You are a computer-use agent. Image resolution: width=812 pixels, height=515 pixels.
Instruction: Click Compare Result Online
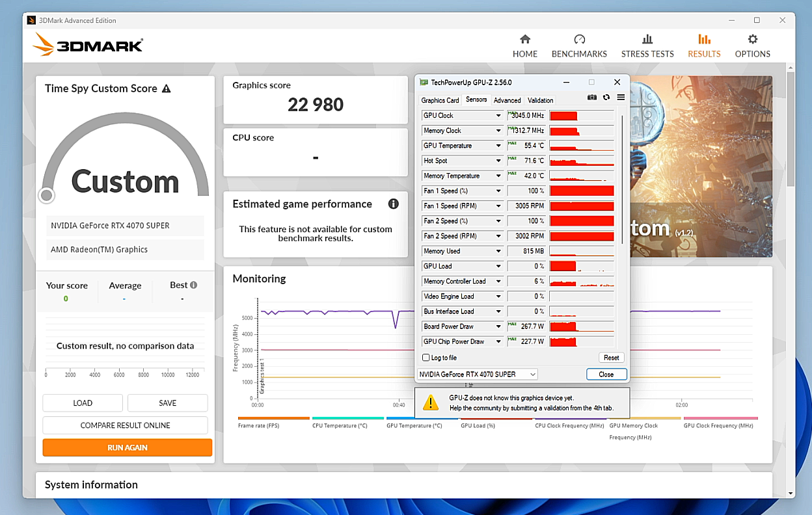(x=125, y=425)
